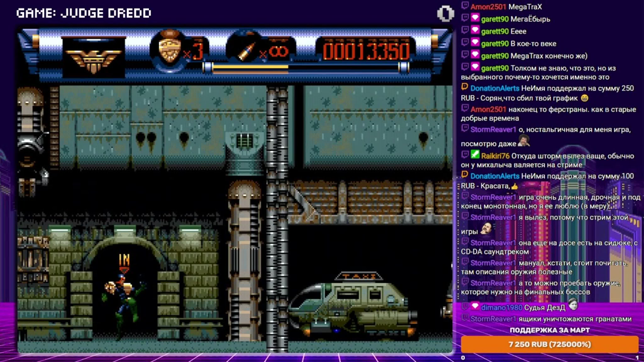Image resolution: width=644 pixels, height=362 pixels.
Task: Click the infinity ammo symbol
Action: pyautogui.click(x=278, y=52)
